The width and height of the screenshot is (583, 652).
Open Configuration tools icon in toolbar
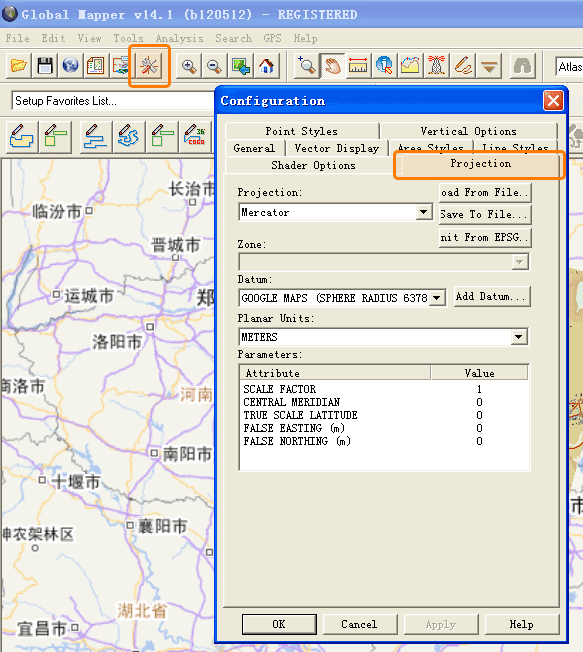(149, 66)
